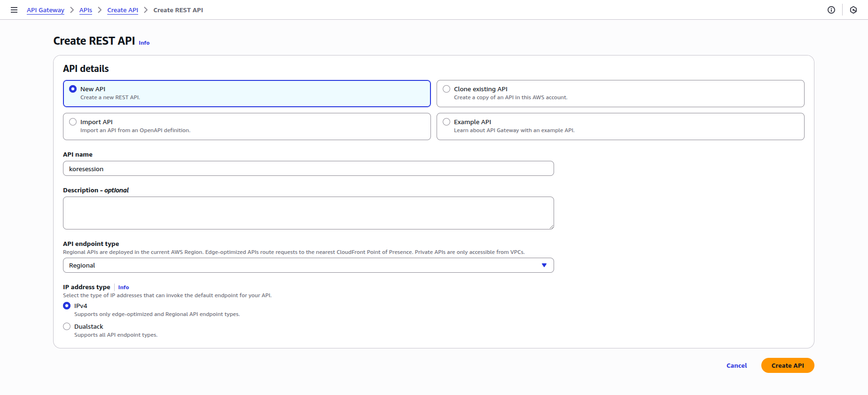Click the Create API orange button
Viewport: 868px width, 395px height.
(787, 365)
